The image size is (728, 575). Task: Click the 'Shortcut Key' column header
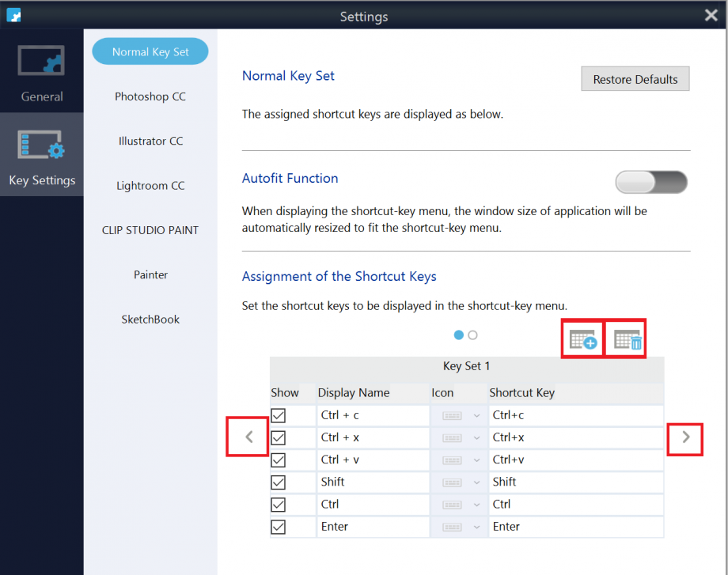pos(521,393)
